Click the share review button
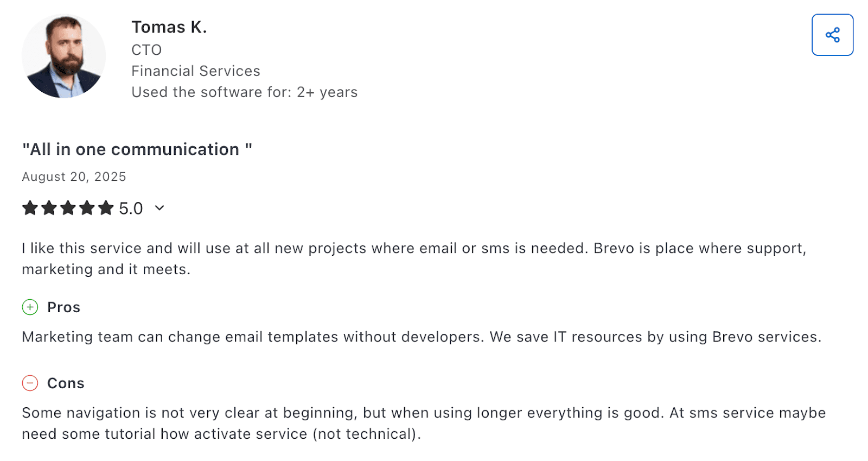Image resolution: width=868 pixels, height=461 pixels. coord(832,35)
